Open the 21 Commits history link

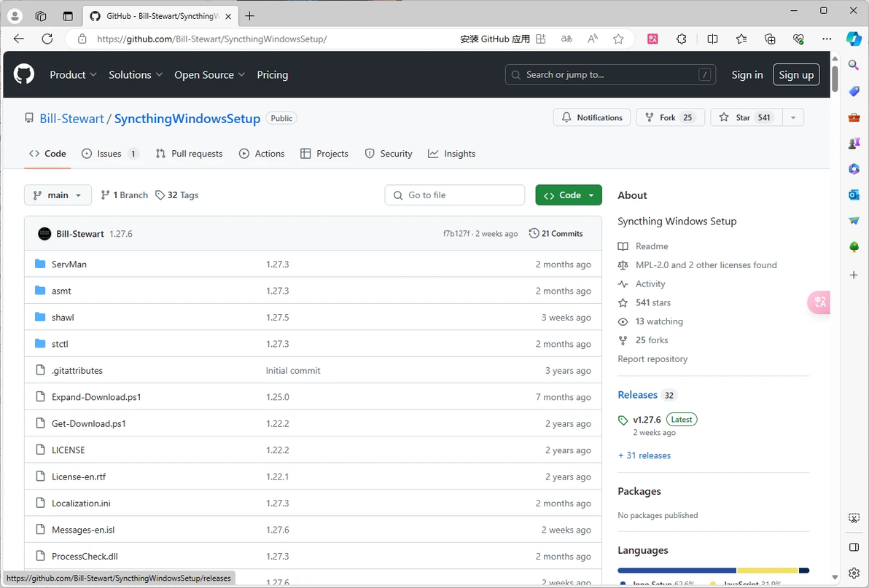point(556,234)
